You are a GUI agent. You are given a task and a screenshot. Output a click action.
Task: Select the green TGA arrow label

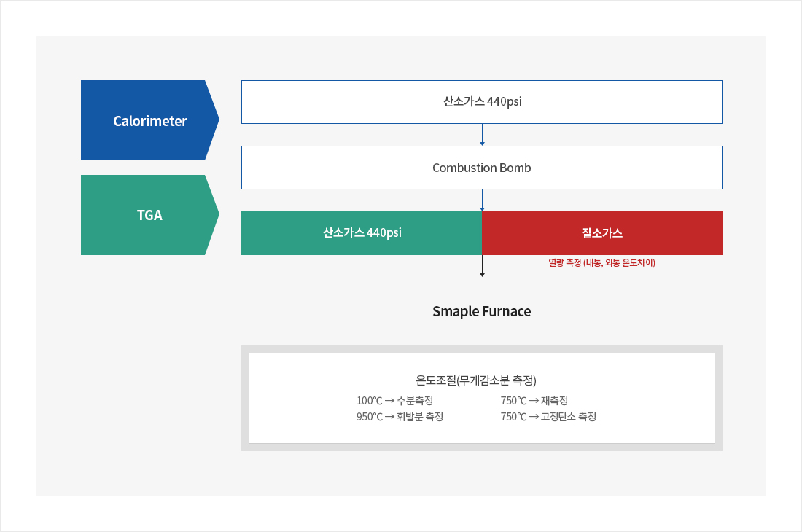pyautogui.click(x=150, y=215)
